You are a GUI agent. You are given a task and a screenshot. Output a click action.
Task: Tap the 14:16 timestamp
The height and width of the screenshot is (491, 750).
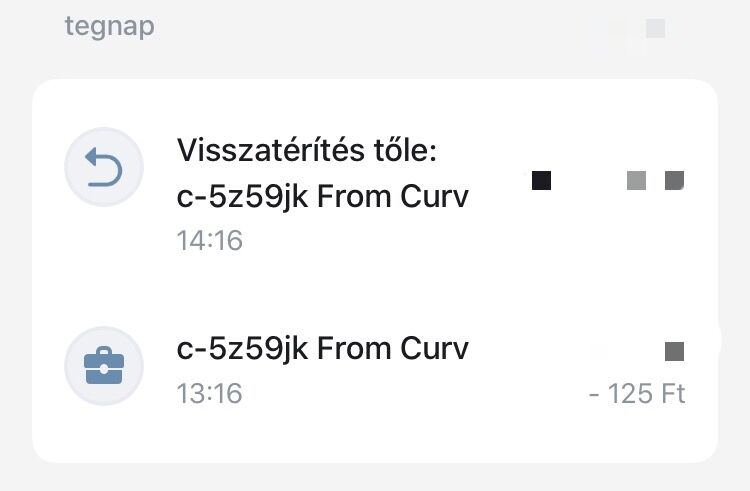(x=210, y=240)
